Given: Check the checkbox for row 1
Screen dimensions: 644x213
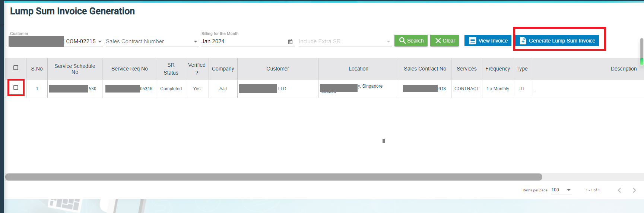Looking at the screenshot, I should pos(16,88).
